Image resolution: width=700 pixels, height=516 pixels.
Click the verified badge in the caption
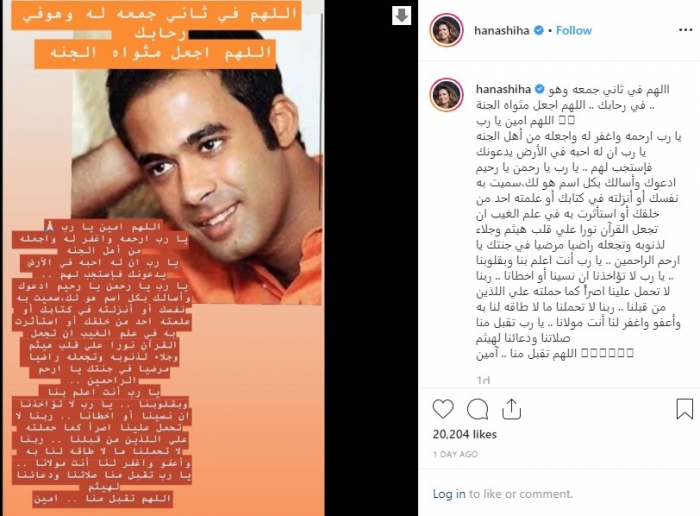pyautogui.click(x=539, y=89)
